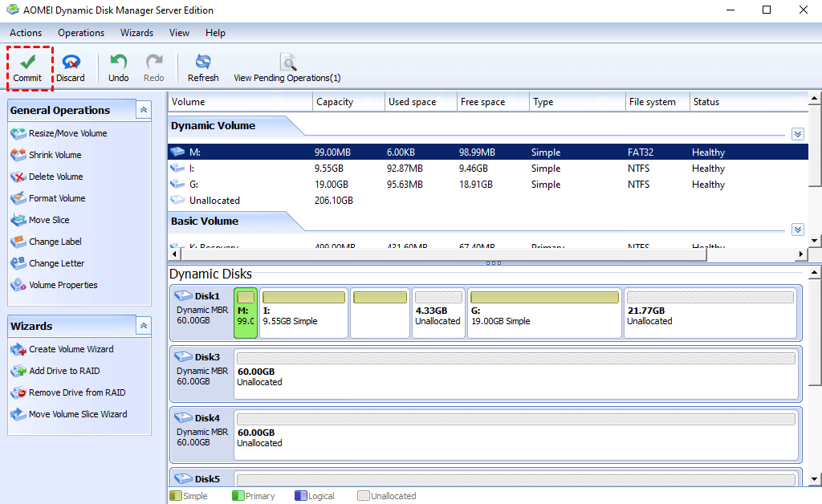The height and width of the screenshot is (504, 822).
Task: Open the Operations menu
Action: pos(81,33)
